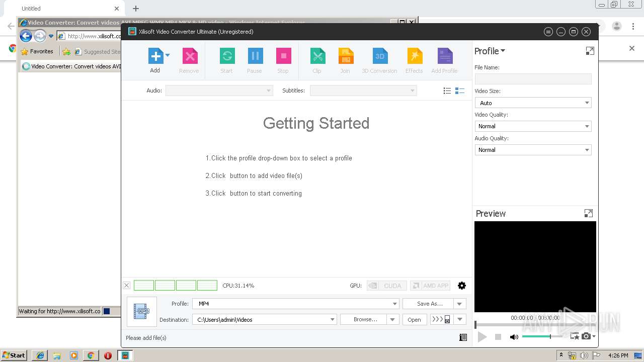Open Opera from the taskbar
The width and height of the screenshot is (644, 362).
click(x=108, y=355)
